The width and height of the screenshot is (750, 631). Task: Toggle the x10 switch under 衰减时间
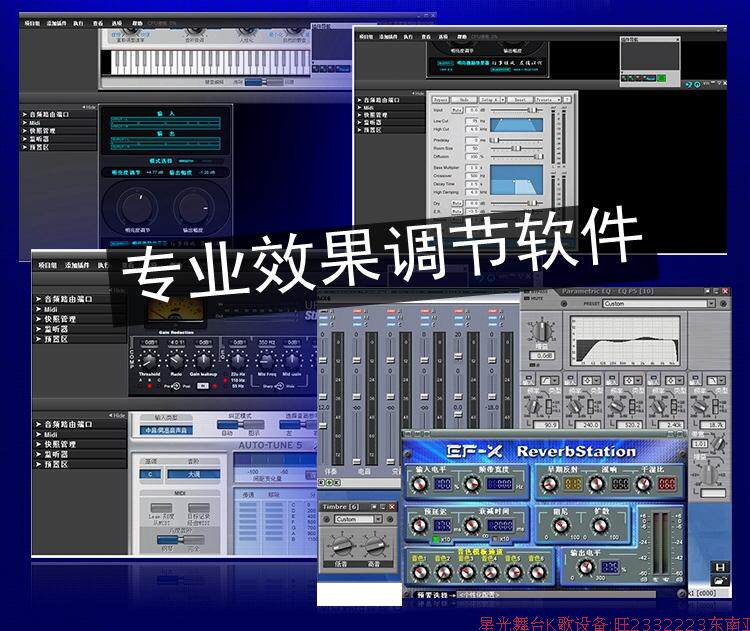tap(494, 539)
